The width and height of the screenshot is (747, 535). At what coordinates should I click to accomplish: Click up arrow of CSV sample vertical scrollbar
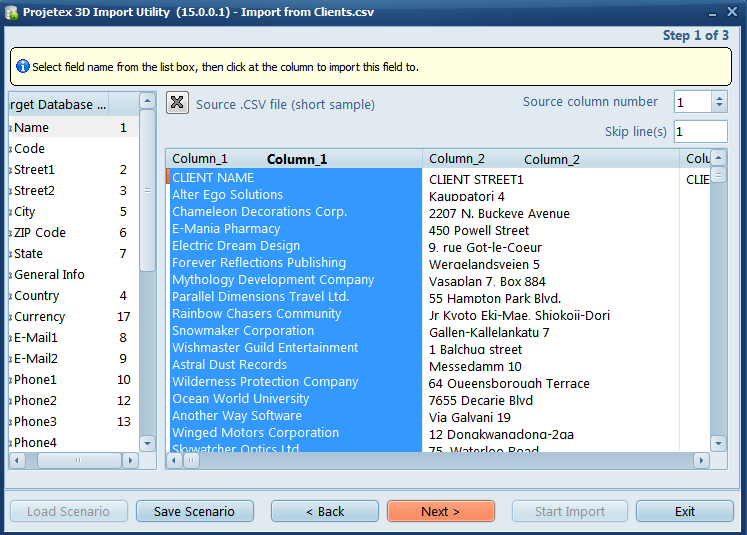point(718,157)
